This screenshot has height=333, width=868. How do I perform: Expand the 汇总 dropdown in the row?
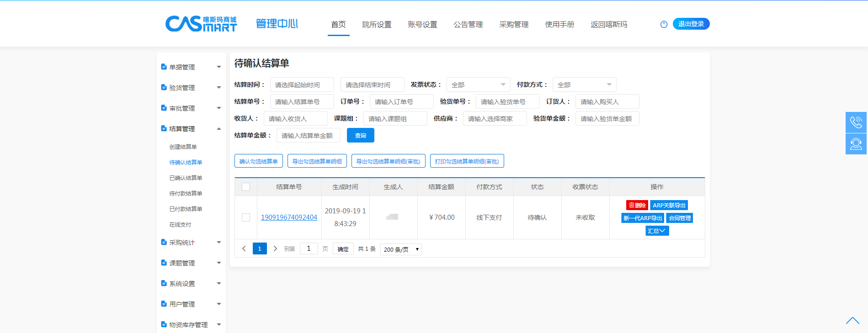pyautogui.click(x=657, y=231)
